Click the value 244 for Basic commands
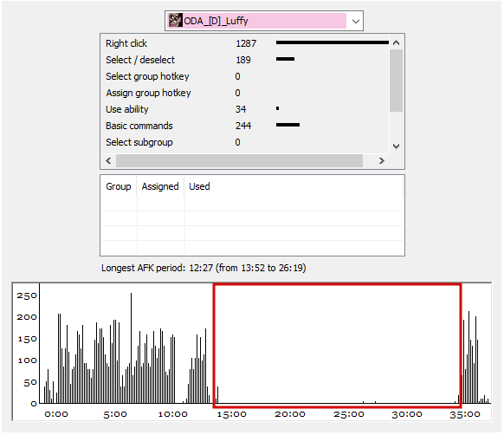 click(243, 126)
